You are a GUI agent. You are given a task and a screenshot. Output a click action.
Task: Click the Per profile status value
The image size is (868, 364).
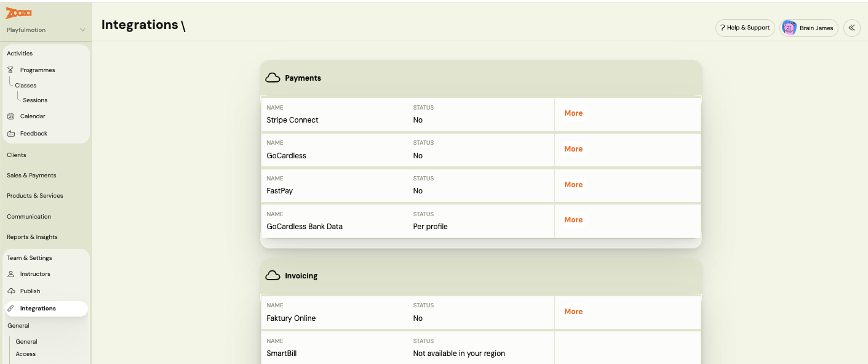point(431,227)
